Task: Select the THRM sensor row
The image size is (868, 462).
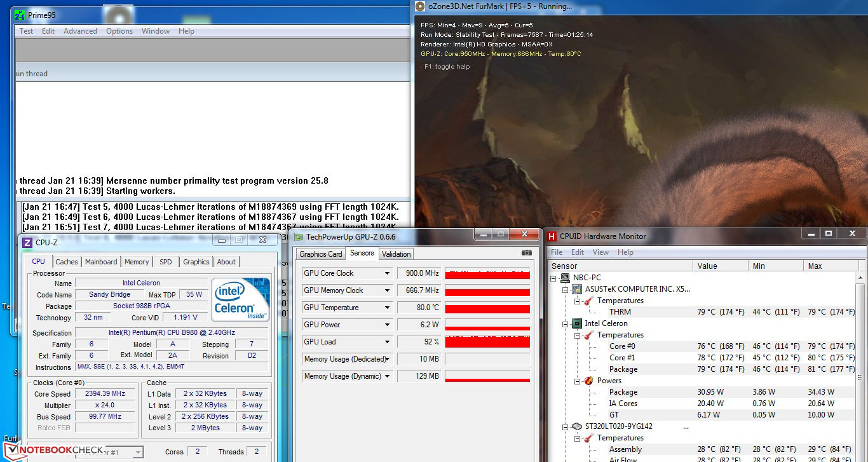Action: [703, 312]
